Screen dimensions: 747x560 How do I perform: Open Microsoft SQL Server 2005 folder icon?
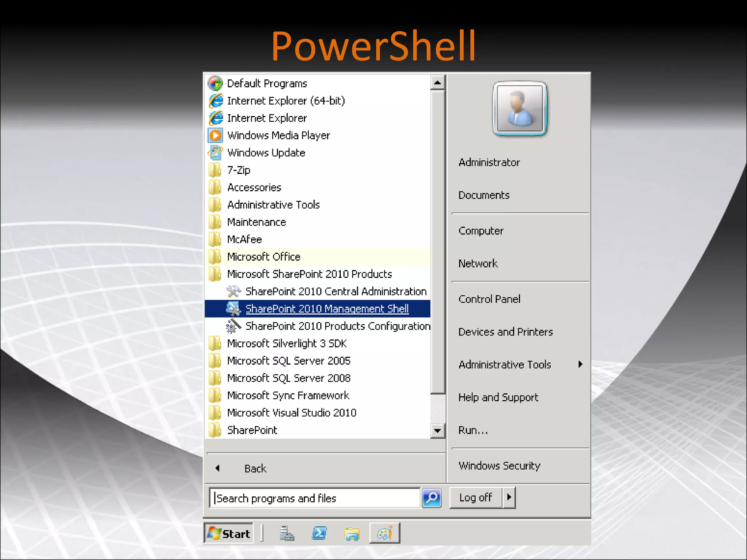[x=215, y=361]
